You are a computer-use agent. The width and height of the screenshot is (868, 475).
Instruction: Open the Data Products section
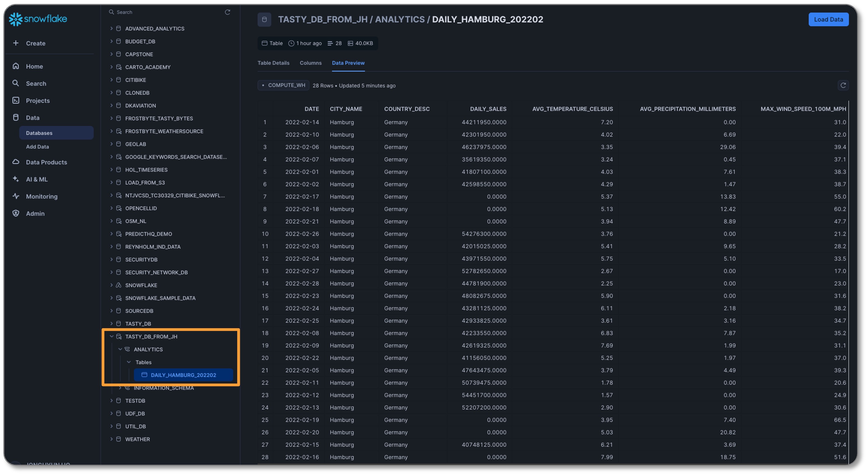(x=46, y=162)
